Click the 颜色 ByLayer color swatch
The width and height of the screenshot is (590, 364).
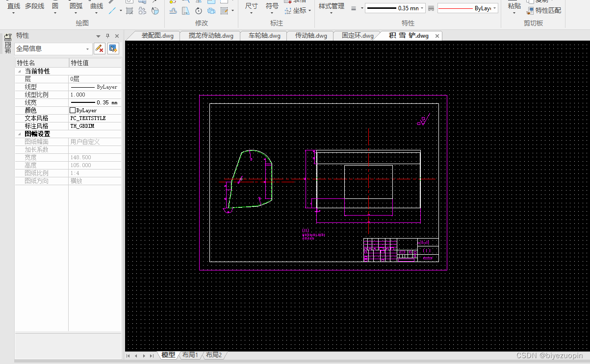(73, 110)
